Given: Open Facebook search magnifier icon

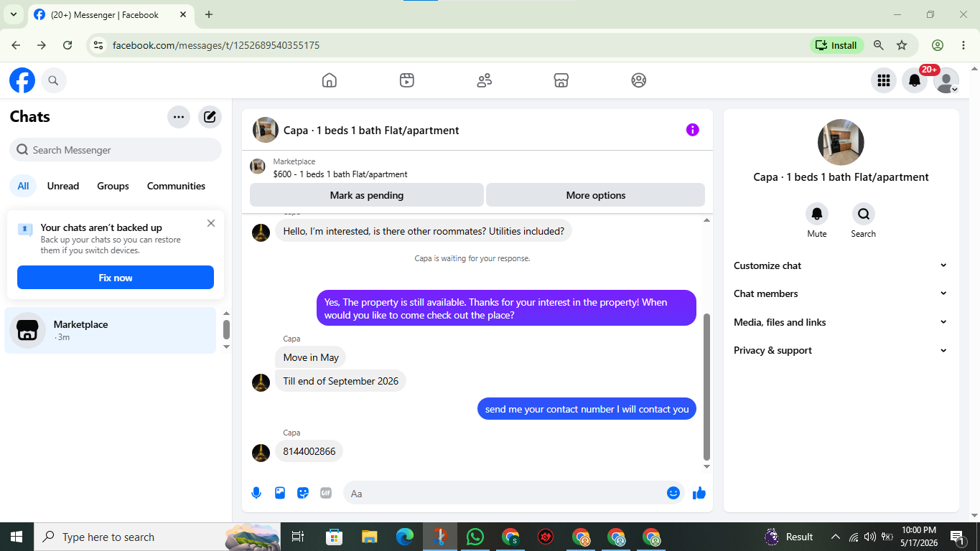Looking at the screenshot, I should click(x=53, y=80).
